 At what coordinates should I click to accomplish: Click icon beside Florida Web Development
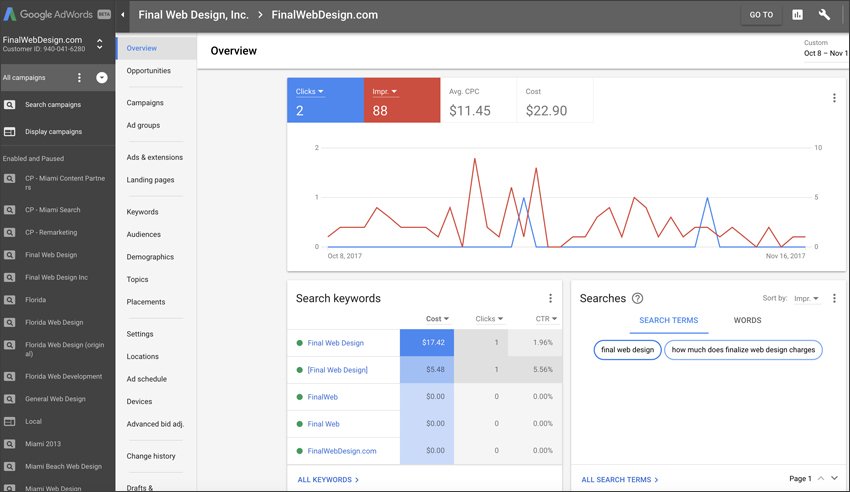click(9, 377)
